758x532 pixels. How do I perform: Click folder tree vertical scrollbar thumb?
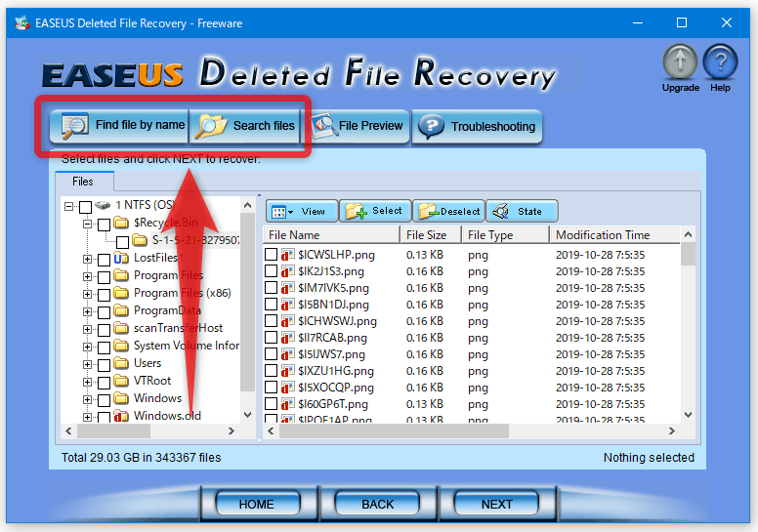(247, 302)
